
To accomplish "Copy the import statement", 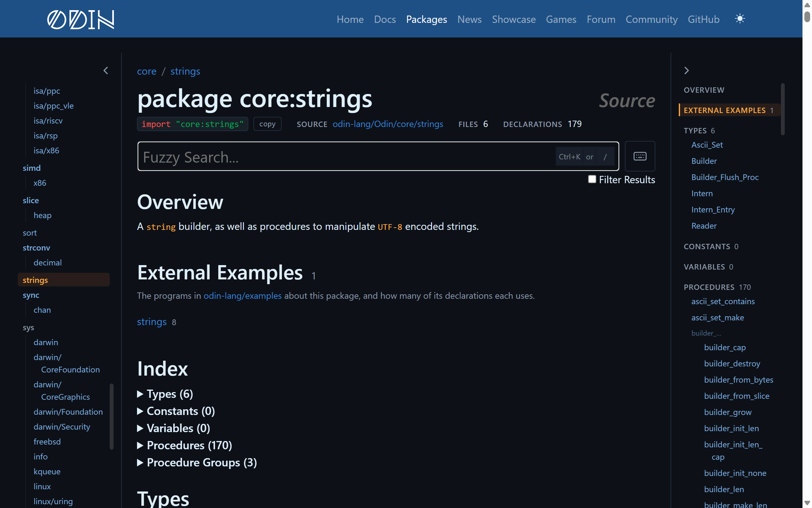I will tap(267, 124).
